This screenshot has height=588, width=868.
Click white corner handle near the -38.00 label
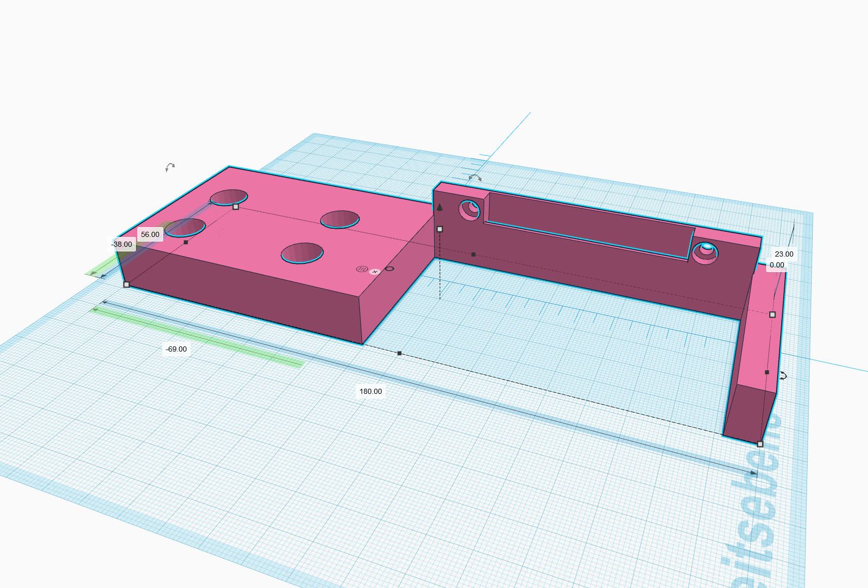click(x=127, y=284)
